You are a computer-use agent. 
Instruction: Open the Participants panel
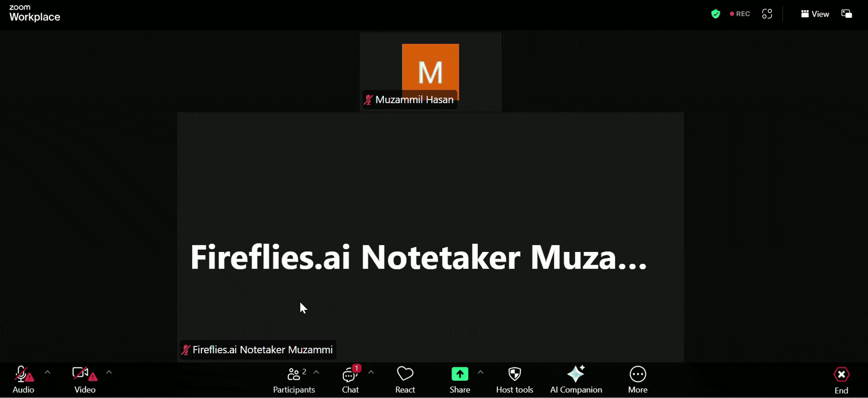tap(293, 380)
